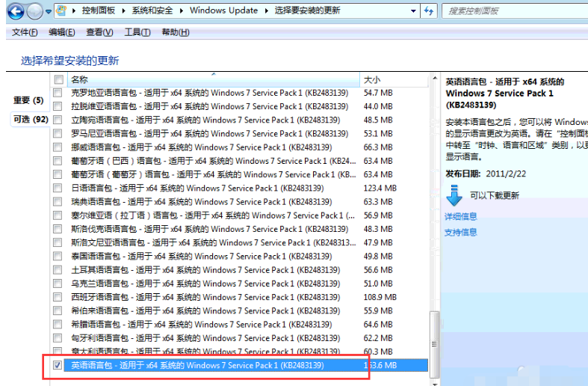Image resolution: width=588 pixels, height=386 pixels.
Task: Select 系统和安全 breadcrumb
Action: (x=152, y=10)
